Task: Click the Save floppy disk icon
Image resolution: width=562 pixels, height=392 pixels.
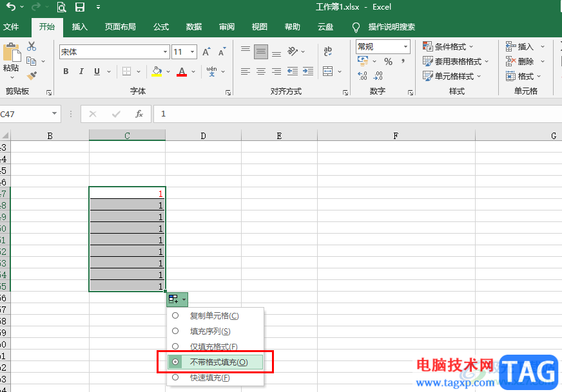Action: click(x=79, y=7)
